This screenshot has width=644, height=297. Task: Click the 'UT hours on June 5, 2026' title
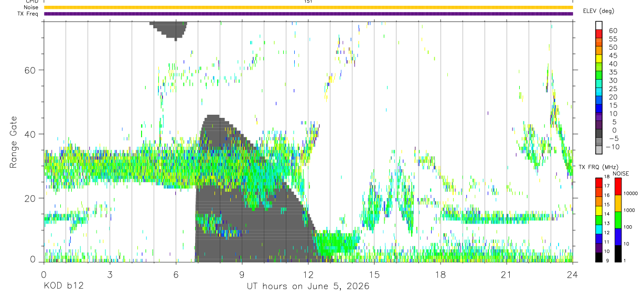point(308,287)
